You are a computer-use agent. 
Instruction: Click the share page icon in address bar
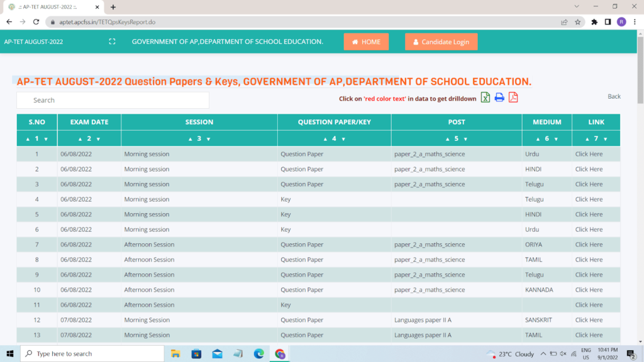(564, 21)
